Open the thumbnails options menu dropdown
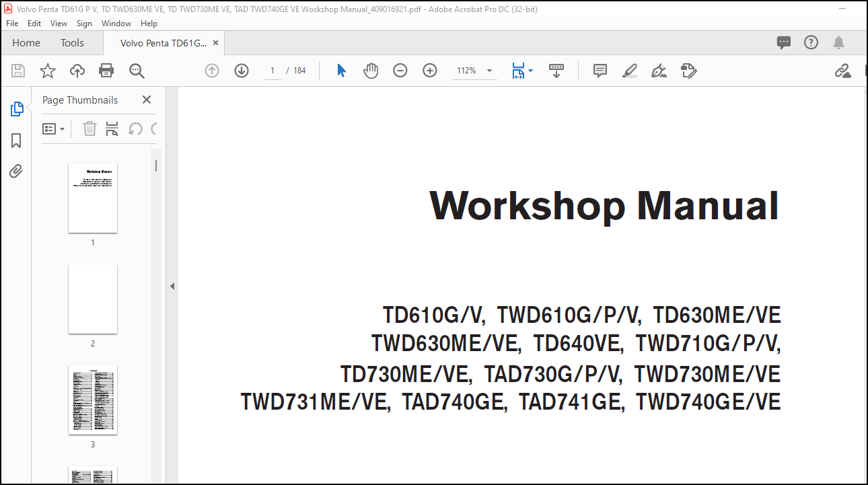 [x=54, y=128]
